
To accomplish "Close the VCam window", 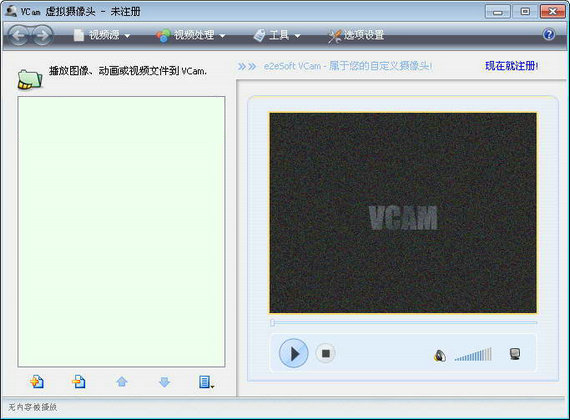I will click(x=553, y=12).
